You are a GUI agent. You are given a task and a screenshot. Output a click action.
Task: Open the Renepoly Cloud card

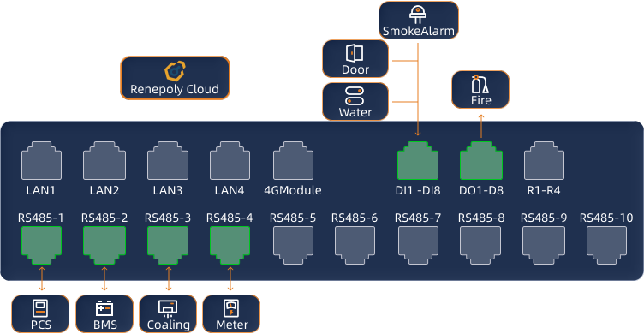click(x=175, y=78)
